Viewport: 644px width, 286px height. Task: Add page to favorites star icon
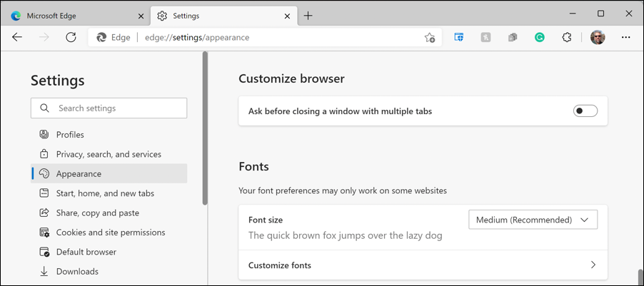click(430, 38)
